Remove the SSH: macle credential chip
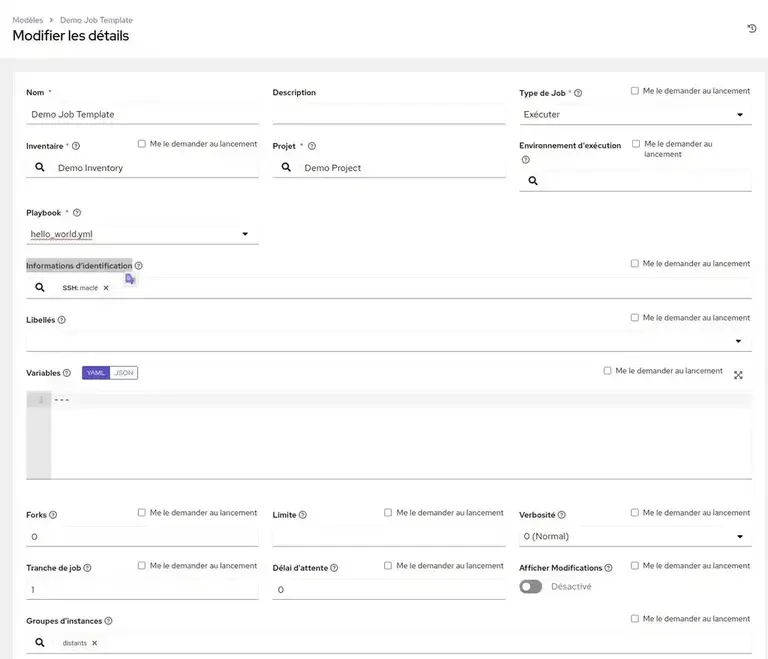 pos(106,288)
